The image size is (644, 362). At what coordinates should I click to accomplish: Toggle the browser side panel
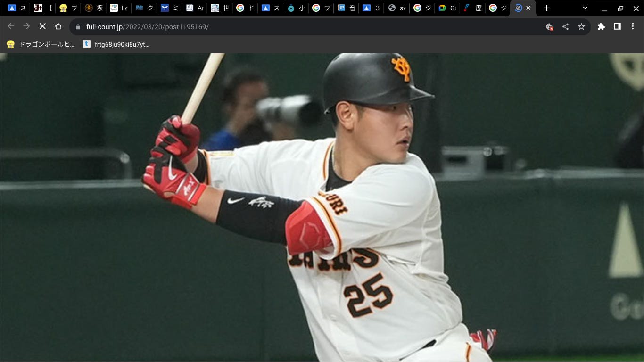click(617, 26)
